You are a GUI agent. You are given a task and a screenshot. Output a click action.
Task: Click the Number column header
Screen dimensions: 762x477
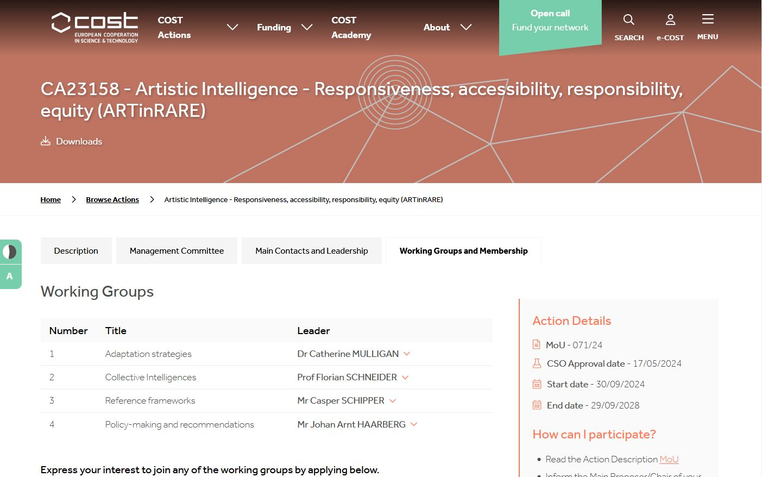click(69, 331)
